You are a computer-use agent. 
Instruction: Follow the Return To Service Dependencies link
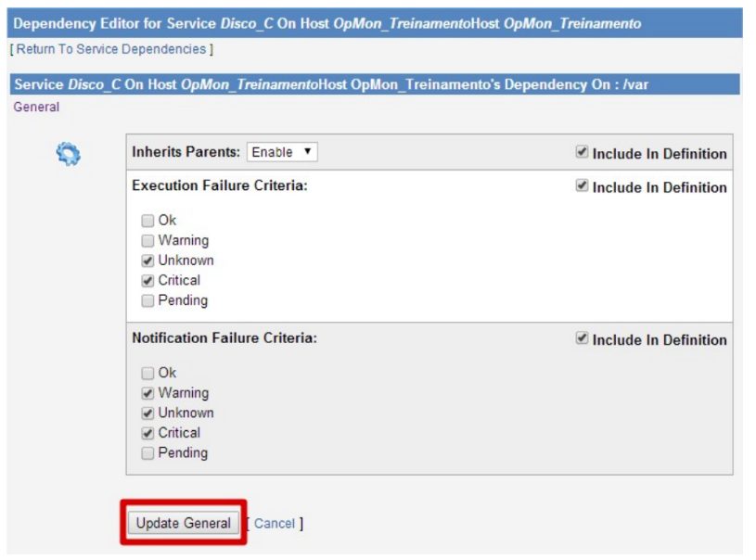coord(111,49)
